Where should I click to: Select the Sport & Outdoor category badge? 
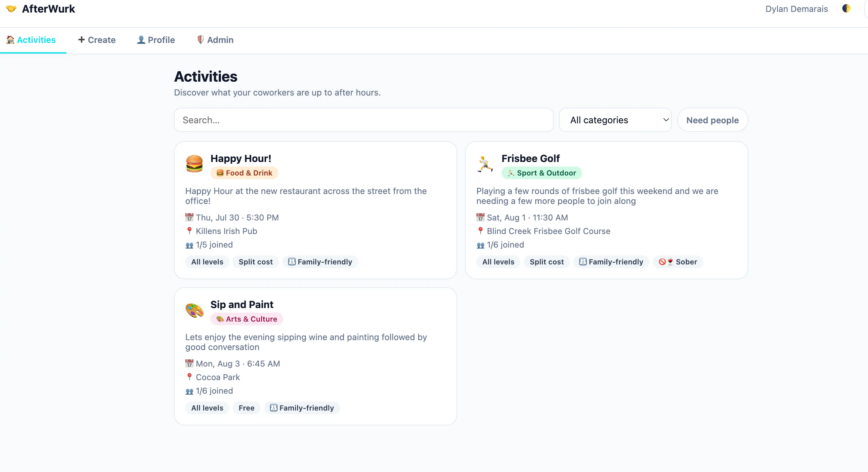[x=542, y=173]
